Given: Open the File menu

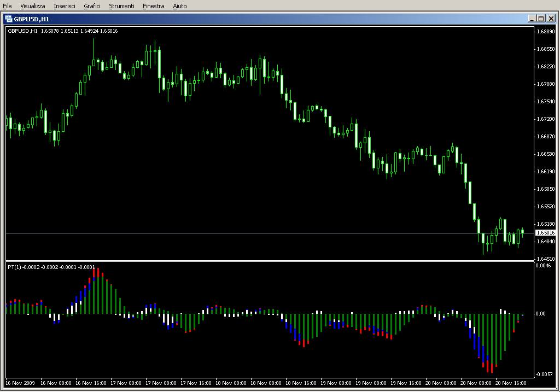Looking at the screenshot, I should pyautogui.click(x=7, y=6).
